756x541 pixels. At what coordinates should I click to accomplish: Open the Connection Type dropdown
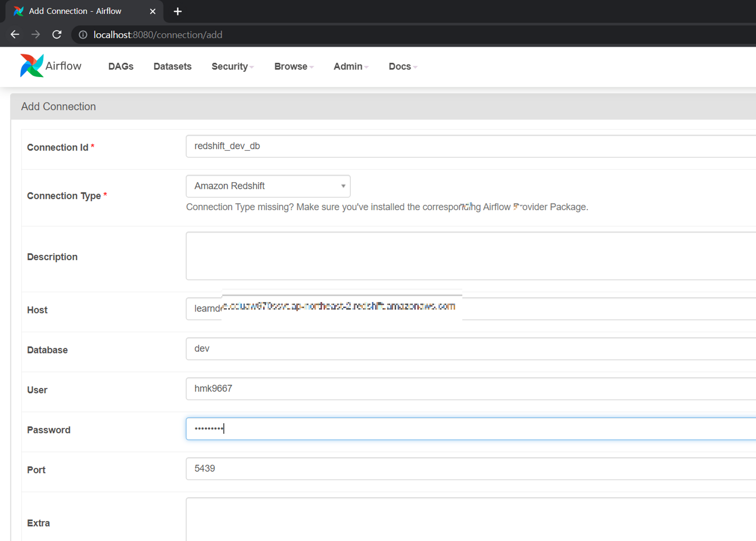(x=268, y=186)
